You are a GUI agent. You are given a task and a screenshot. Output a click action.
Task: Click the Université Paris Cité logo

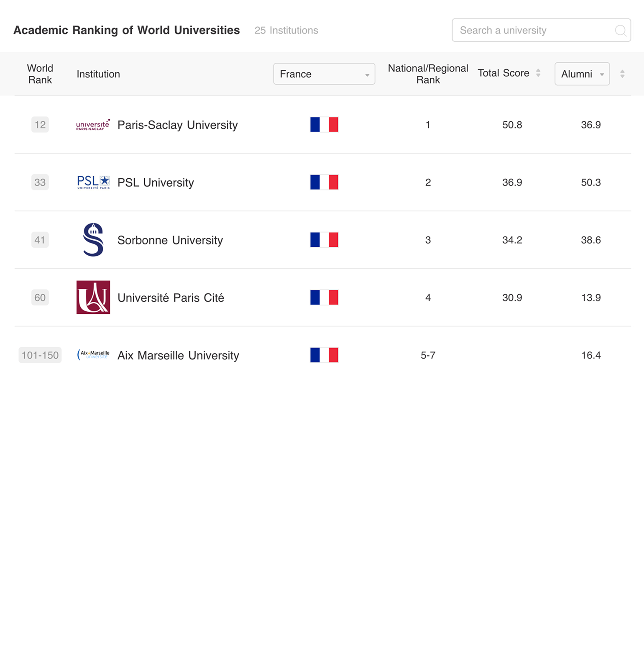tap(93, 298)
